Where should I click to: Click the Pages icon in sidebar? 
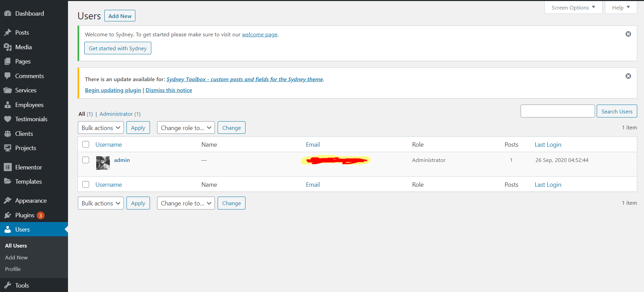(x=7, y=61)
